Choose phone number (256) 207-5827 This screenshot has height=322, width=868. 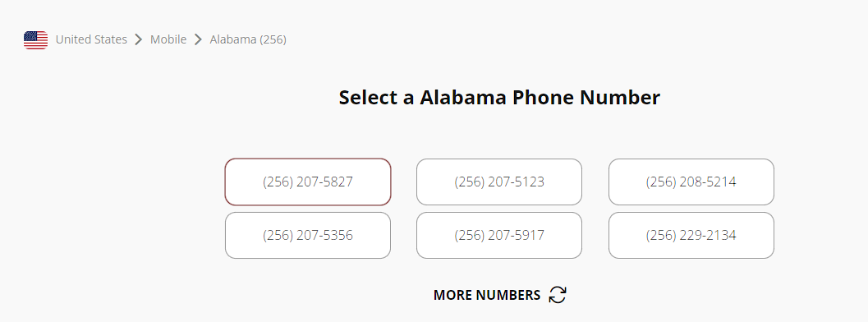(308, 182)
